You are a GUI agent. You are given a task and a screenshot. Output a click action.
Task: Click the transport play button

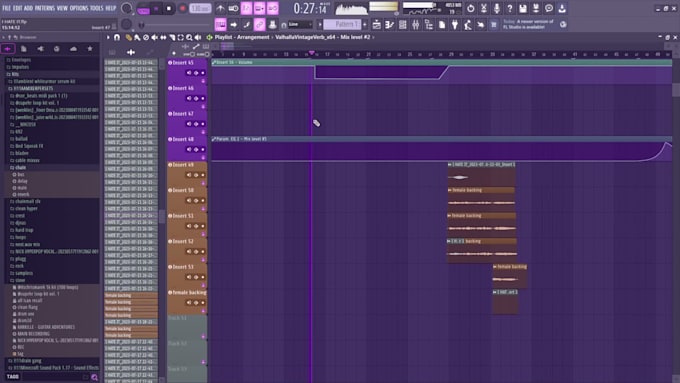tap(156, 9)
